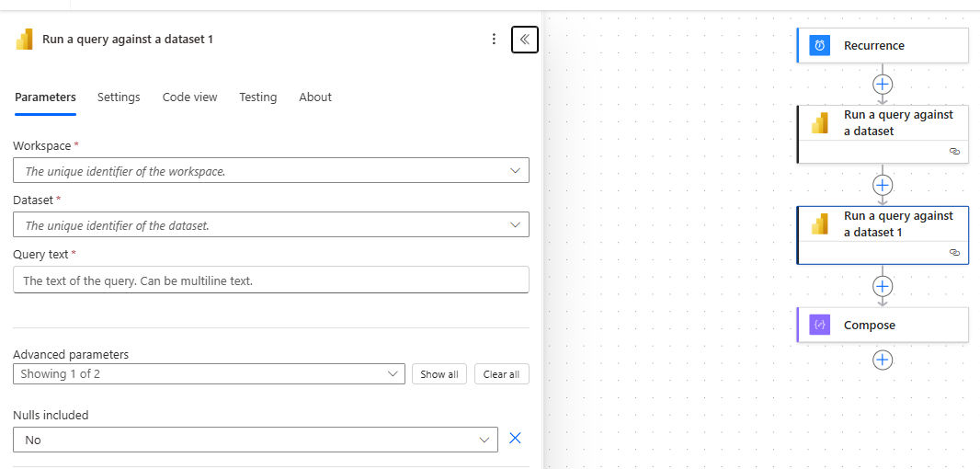Collapse the action details panel

click(524, 40)
